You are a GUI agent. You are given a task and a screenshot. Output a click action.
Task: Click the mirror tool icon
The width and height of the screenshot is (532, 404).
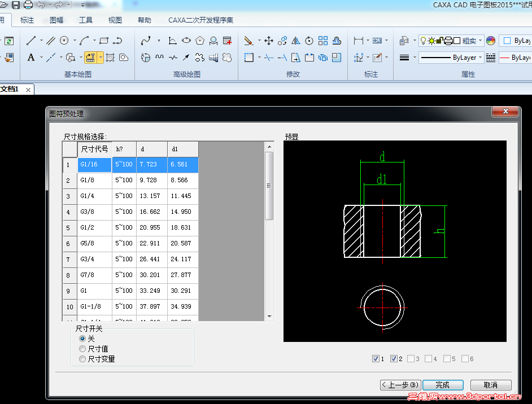(x=296, y=41)
